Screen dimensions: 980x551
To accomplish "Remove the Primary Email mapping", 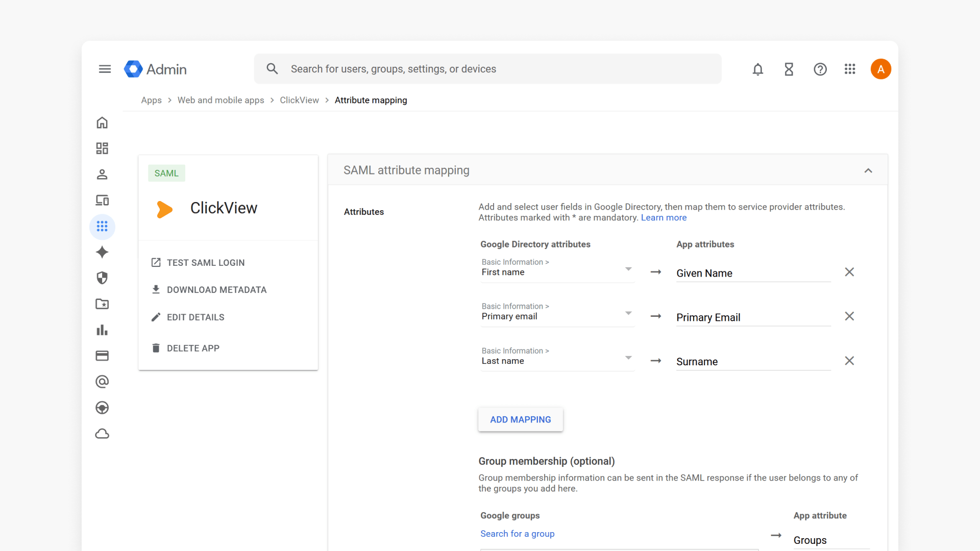I will pyautogui.click(x=849, y=316).
